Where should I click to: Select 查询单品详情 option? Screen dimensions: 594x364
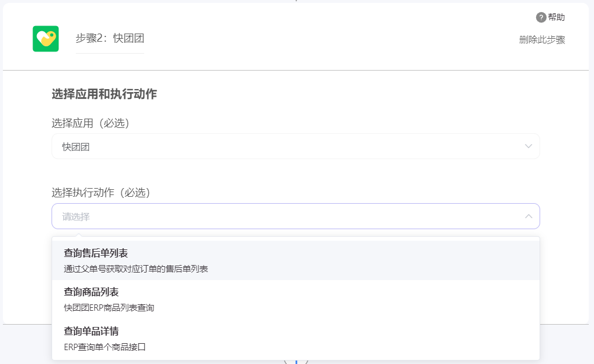(295, 339)
